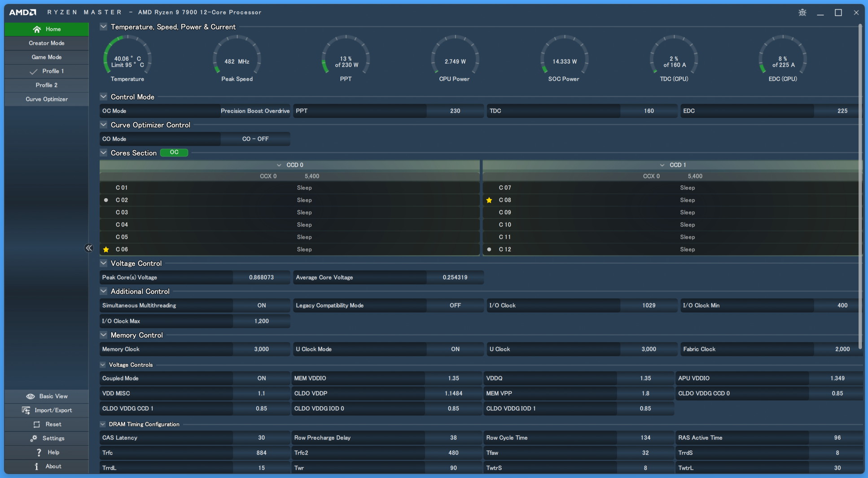Image resolution: width=868 pixels, height=478 pixels.
Task: Select Precision Boost Overdrive OC Mode value
Action: pos(255,111)
